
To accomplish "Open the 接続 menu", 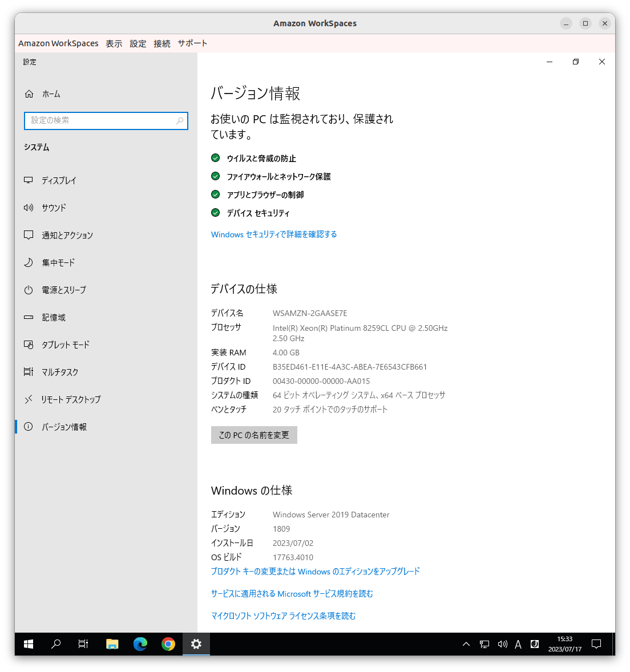I will tap(162, 43).
